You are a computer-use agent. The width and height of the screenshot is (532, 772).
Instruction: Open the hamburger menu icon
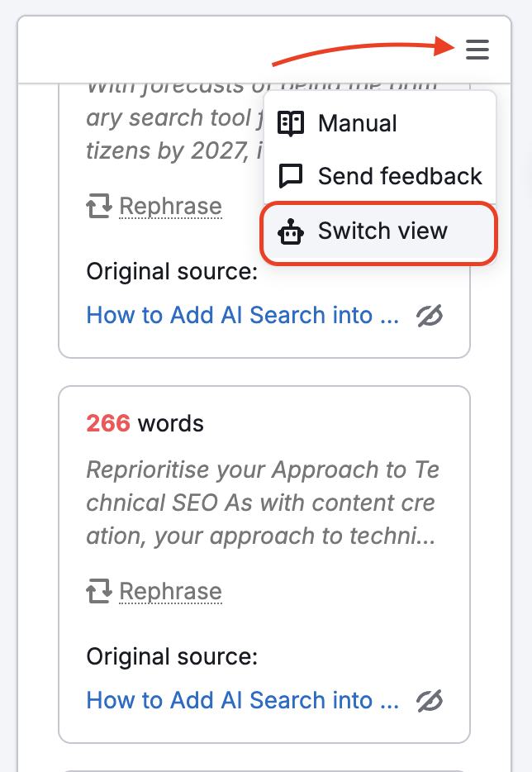477,50
